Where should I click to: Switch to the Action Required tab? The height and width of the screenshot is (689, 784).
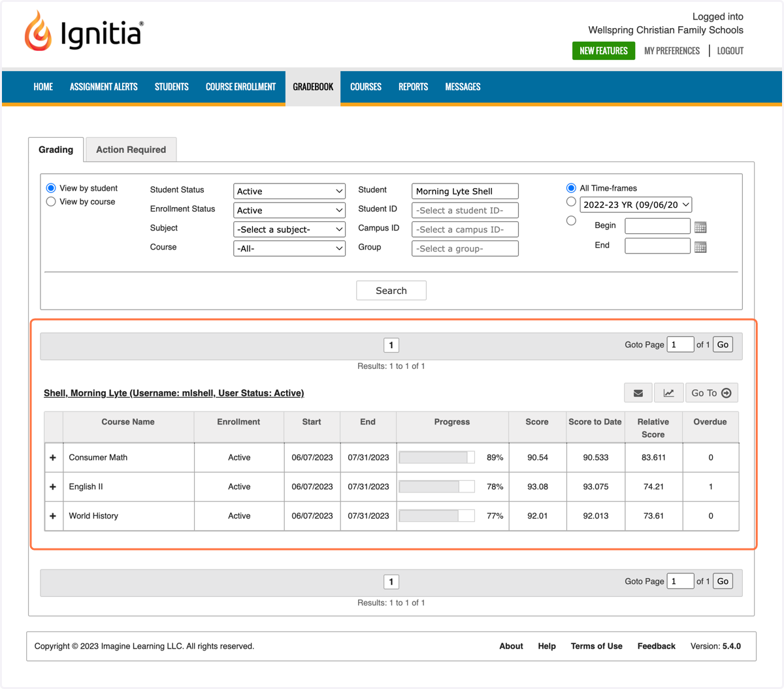point(131,150)
